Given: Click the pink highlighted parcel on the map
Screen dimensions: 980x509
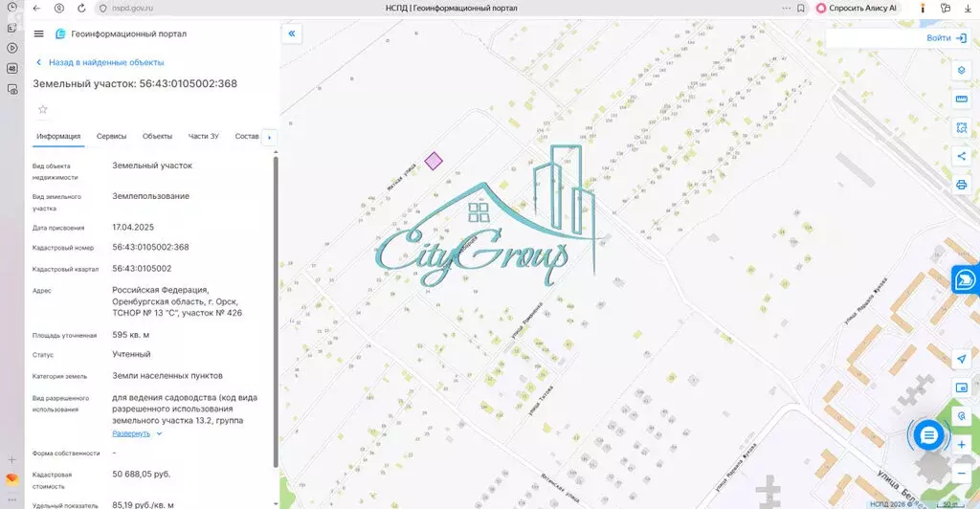Looking at the screenshot, I should click(x=434, y=161).
